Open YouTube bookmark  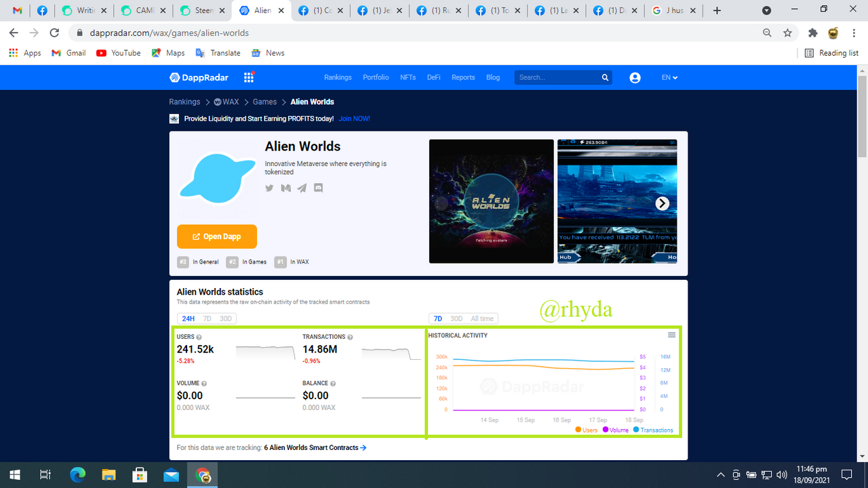(119, 53)
